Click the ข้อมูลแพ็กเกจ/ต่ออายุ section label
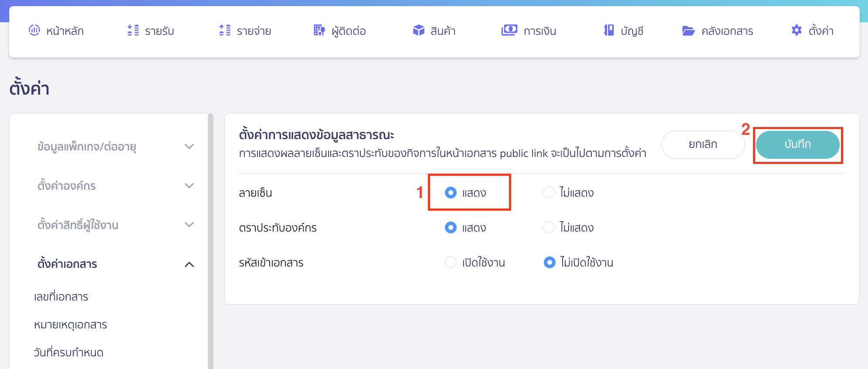 tap(87, 147)
